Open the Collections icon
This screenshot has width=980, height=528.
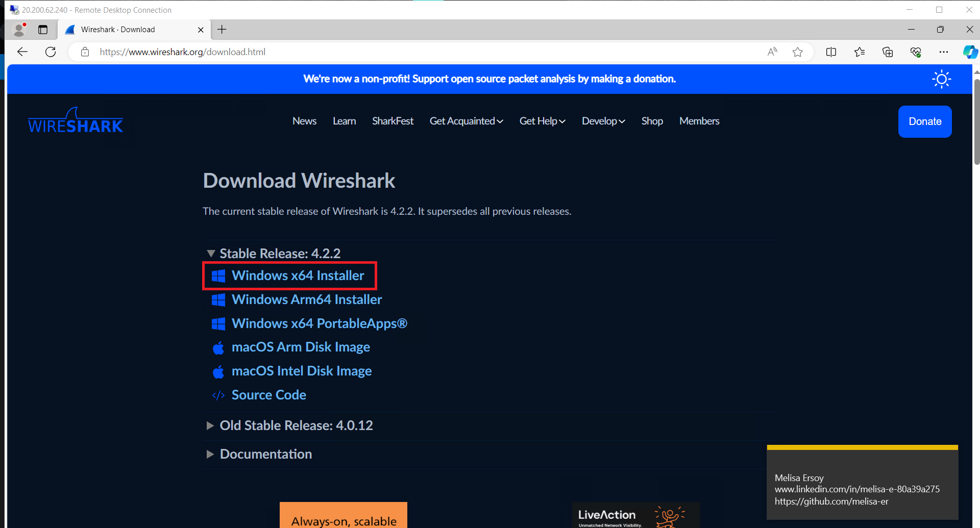[x=888, y=52]
